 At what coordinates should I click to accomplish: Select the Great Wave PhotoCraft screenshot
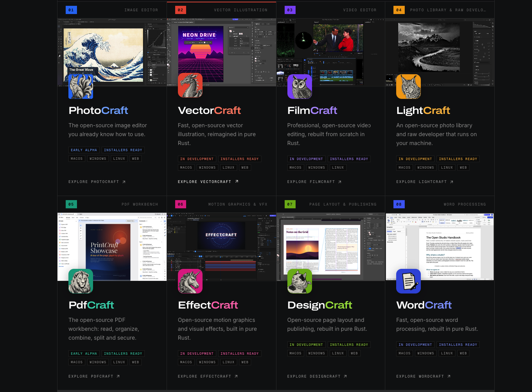coord(112,52)
